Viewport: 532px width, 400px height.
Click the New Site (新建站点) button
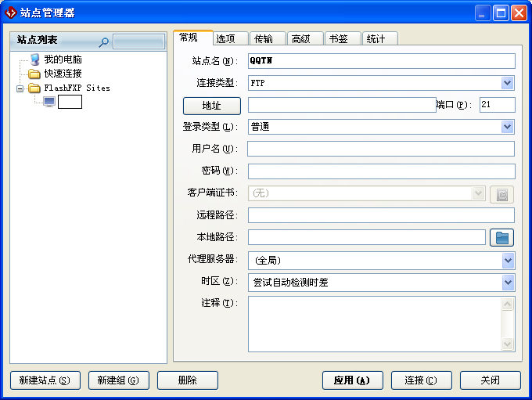45,380
